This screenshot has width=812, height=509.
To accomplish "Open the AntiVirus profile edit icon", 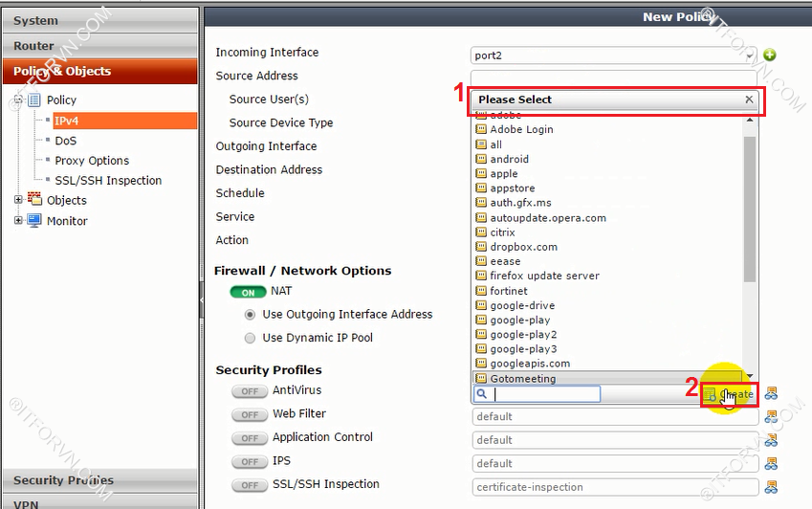I will coord(771,393).
